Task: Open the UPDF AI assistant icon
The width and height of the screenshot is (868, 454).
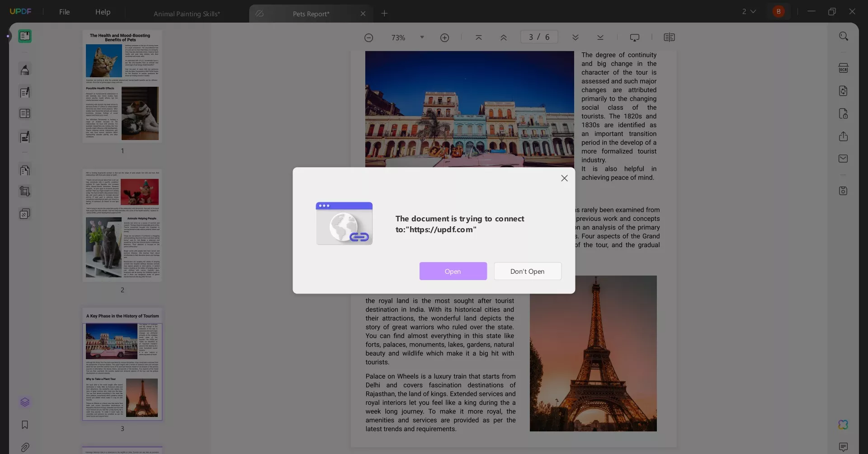Action: 844,425
